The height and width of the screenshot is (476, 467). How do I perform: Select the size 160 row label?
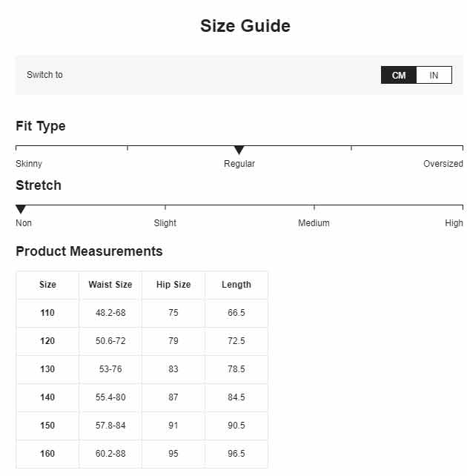point(47,454)
